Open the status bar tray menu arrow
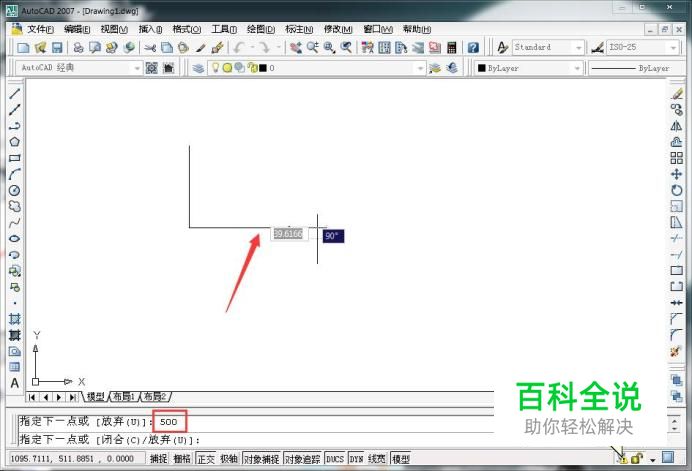This screenshot has width=692, height=471. [653, 460]
